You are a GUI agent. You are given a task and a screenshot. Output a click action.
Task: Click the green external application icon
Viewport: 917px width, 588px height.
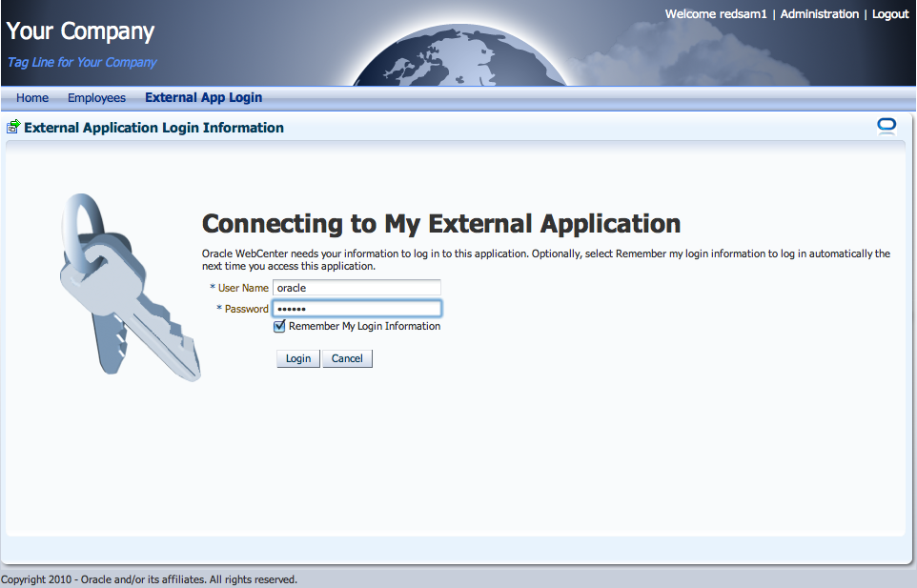tap(13, 126)
